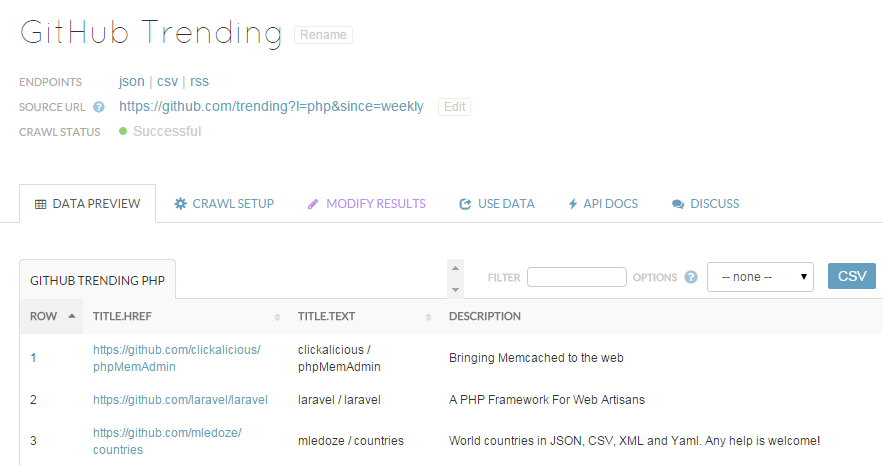
Task: Click the up arrow beside the filter
Action: 456,268
